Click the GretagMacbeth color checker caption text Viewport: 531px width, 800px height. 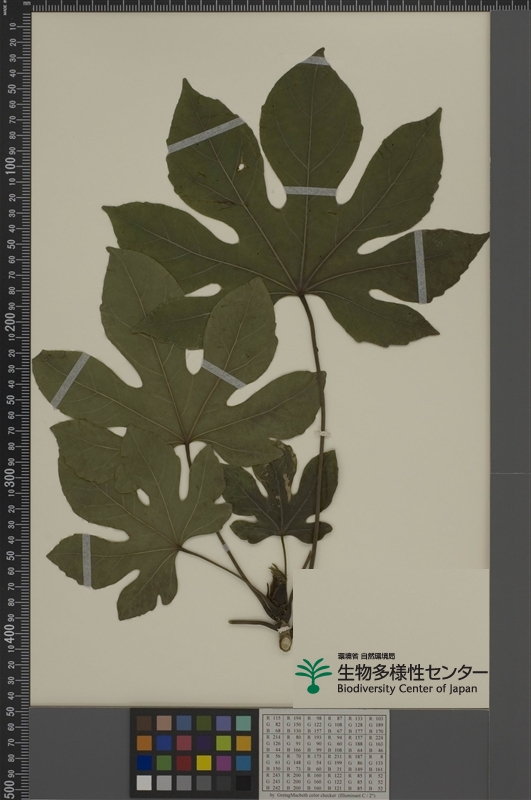[325, 795]
